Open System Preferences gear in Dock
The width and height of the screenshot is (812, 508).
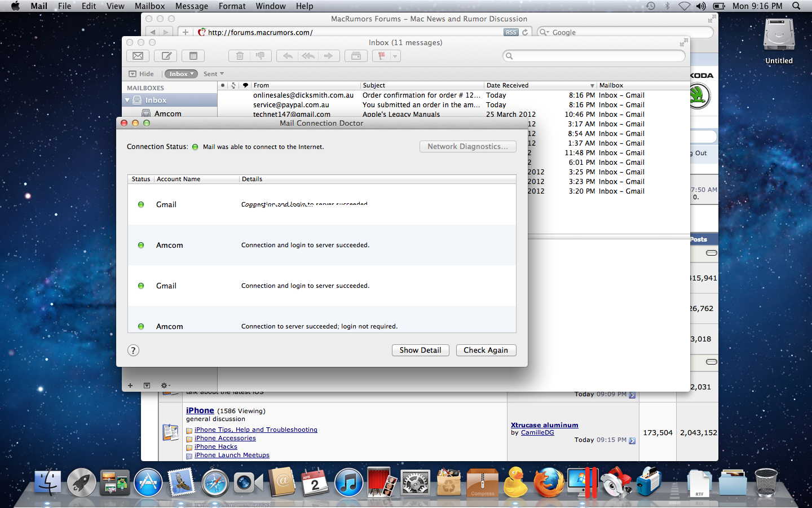coord(416,483)
